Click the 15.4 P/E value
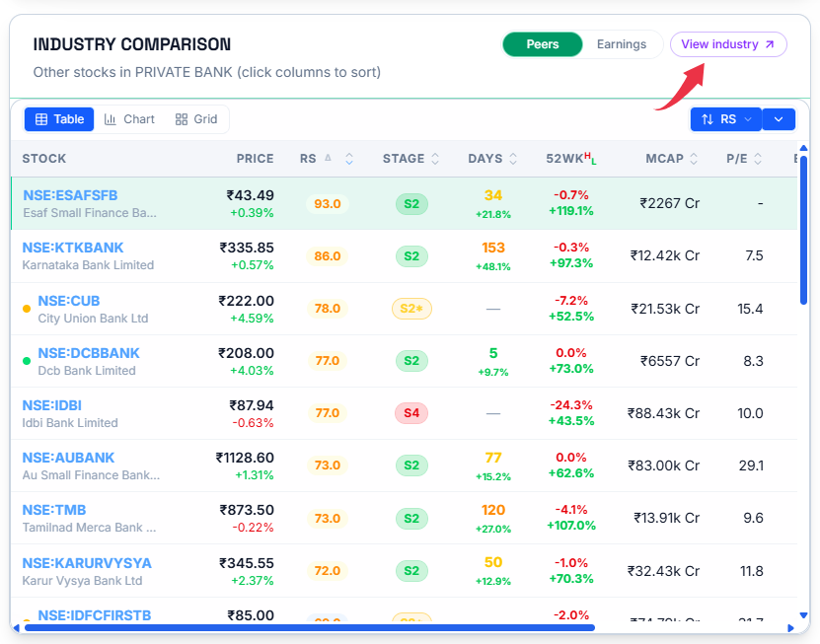The image size is (820, 644). pos(751,309)
